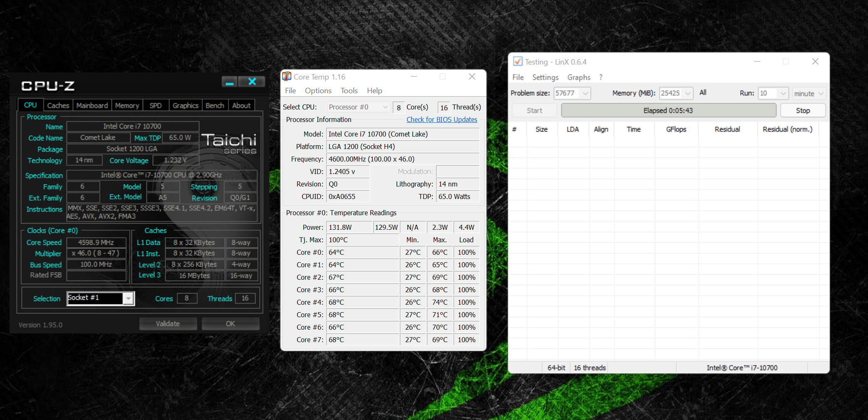Open the LinX question mark help menu

click(x=601, y=77)
